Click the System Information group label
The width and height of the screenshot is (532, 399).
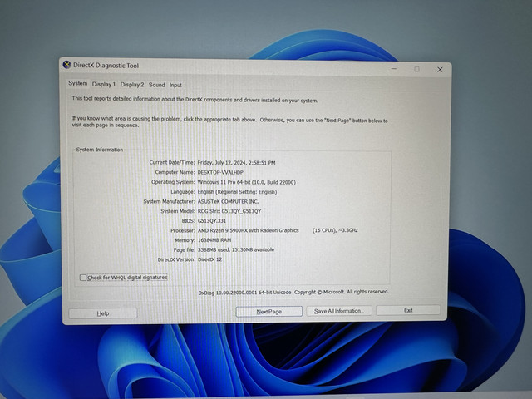pyautogui.click(x=100, y=150)
